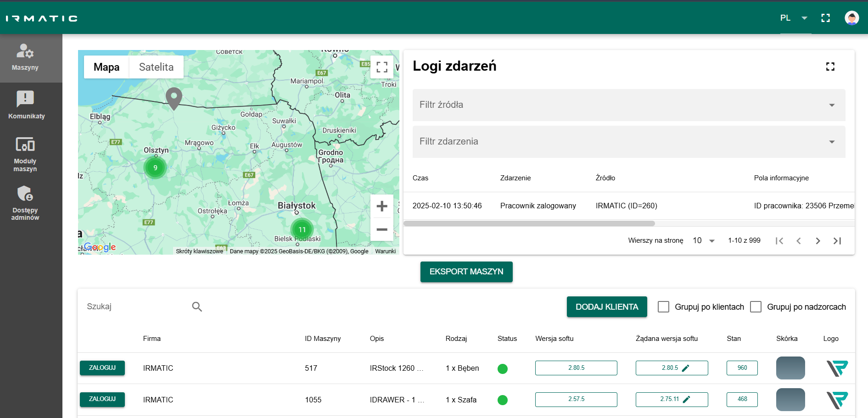Expand map to fullscreen view
The width and height of the screenshot is (868, 418).
click(x=382, y=67)
